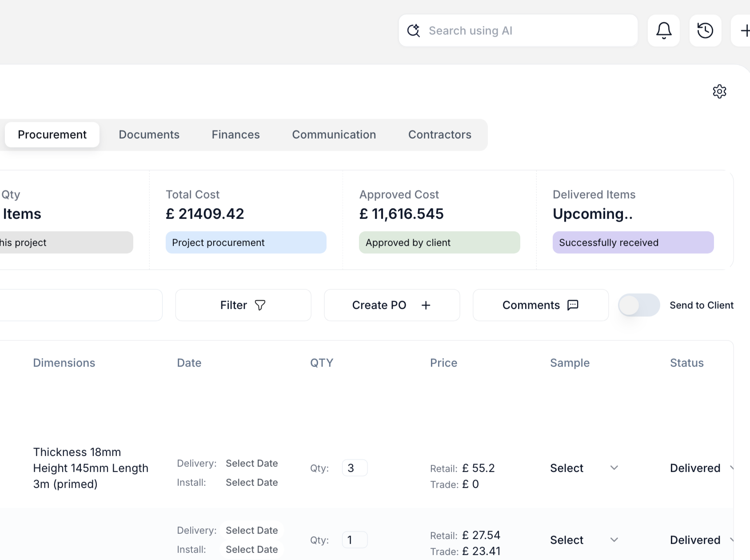Click the Sample column header
Image resolution: width=750 pixels, height=560 pixels.
click(x=570, y=363)
